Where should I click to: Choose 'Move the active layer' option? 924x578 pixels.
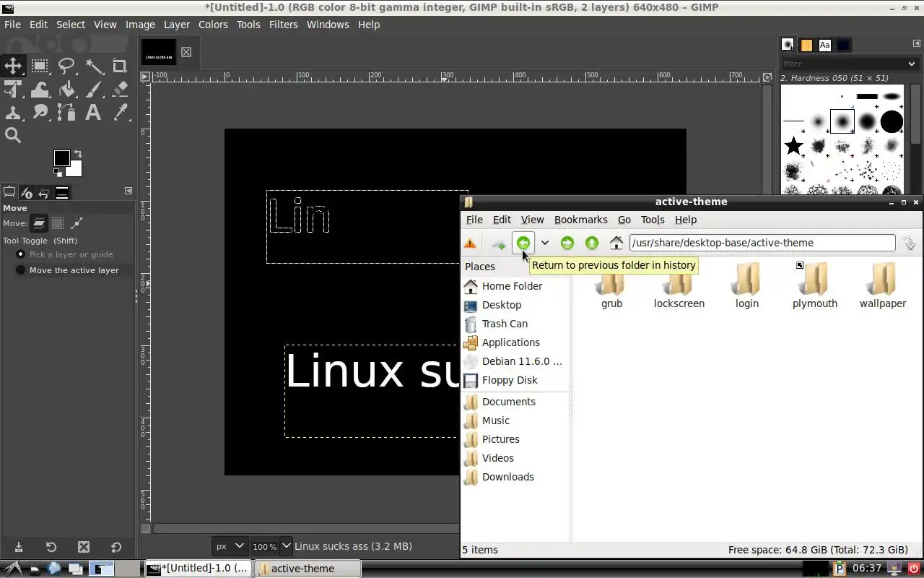pyautogui.click(x=67, y=270)
